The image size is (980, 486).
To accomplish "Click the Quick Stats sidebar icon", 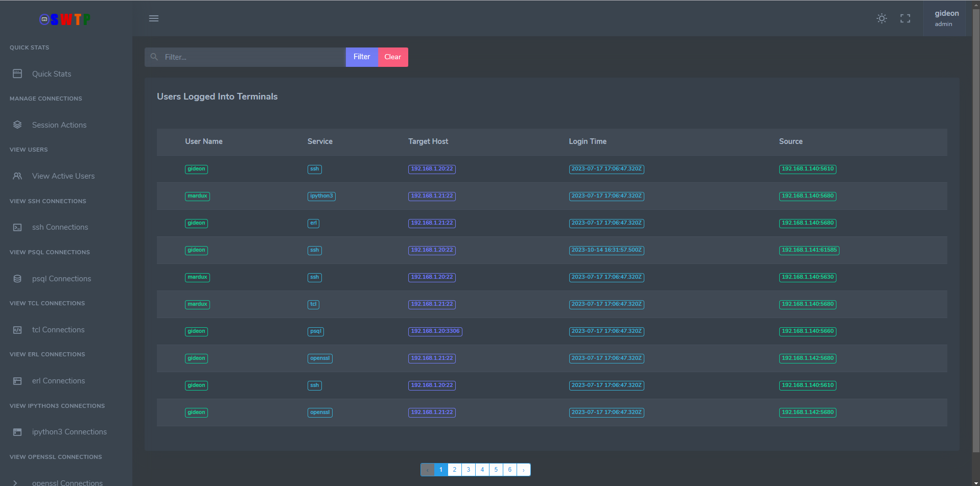I will point(17,74).
